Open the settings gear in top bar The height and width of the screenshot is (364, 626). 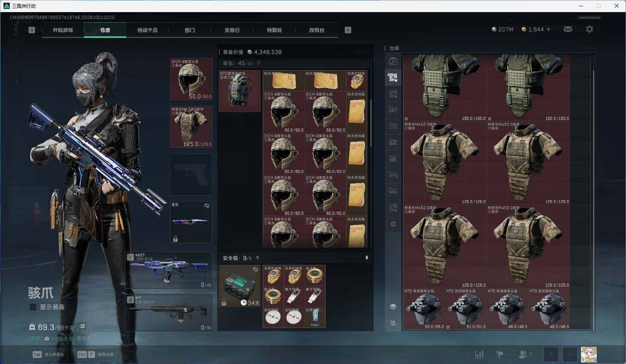coord(589,29)
